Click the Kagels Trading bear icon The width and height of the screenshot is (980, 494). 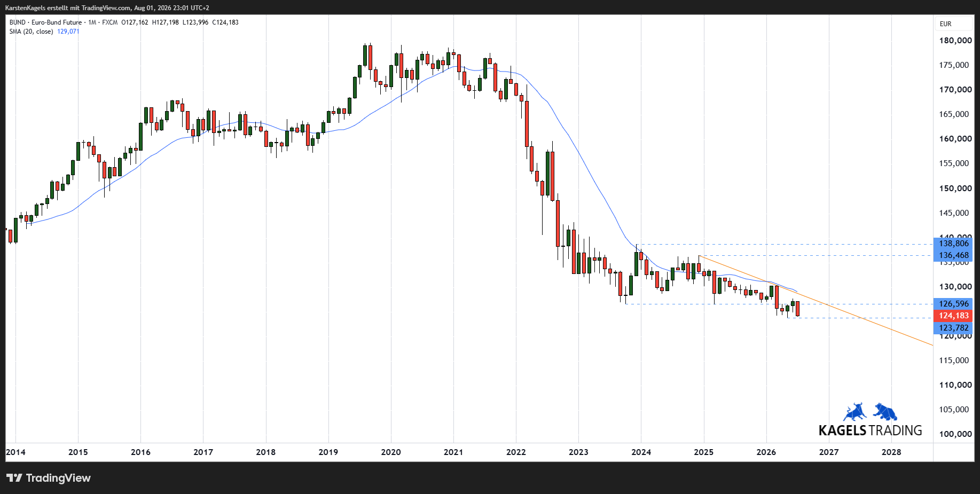coord(885,412)
